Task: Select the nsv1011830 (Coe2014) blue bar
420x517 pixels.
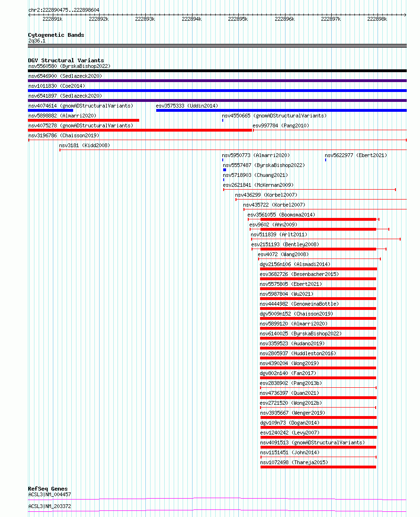Action: click(217, 91)
